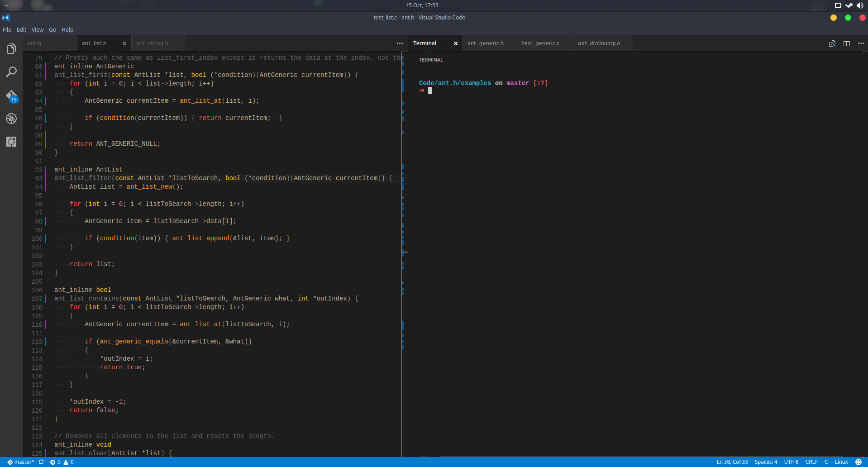Image resolution: width=868 pixels, height=467 pixels.
Task: Click the warning count in status bar
Action: pyautogui.click(x=69, y=462)
